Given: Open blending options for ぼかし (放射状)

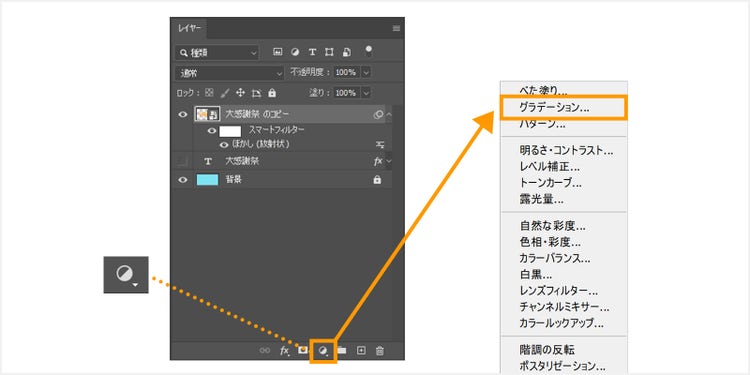Looking at the screenshot, I should 380,144.
